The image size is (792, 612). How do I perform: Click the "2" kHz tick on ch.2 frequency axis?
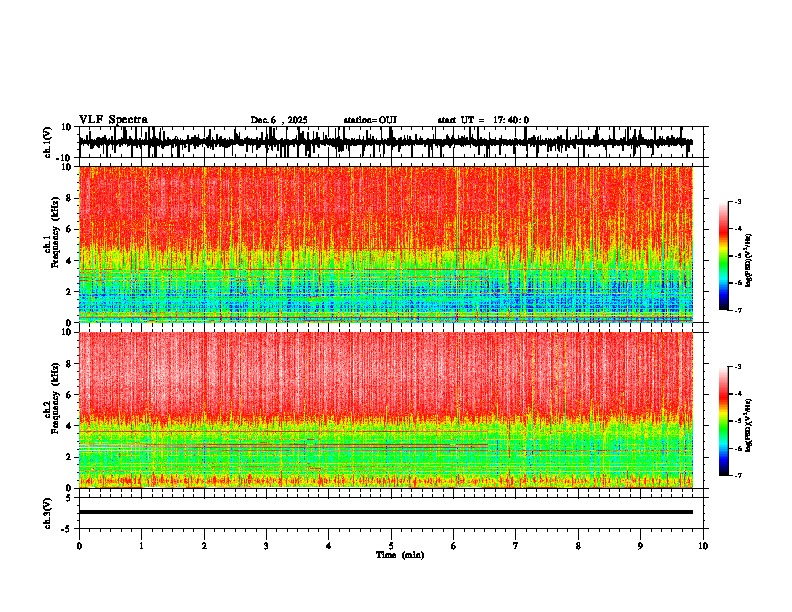pos(69,457)
